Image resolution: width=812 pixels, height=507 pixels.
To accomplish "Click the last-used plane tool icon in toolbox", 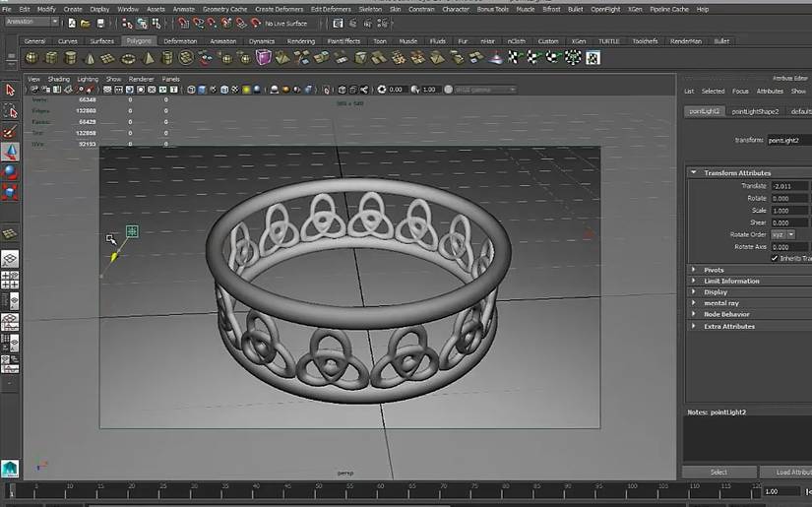I will click(x=10, y=233).
